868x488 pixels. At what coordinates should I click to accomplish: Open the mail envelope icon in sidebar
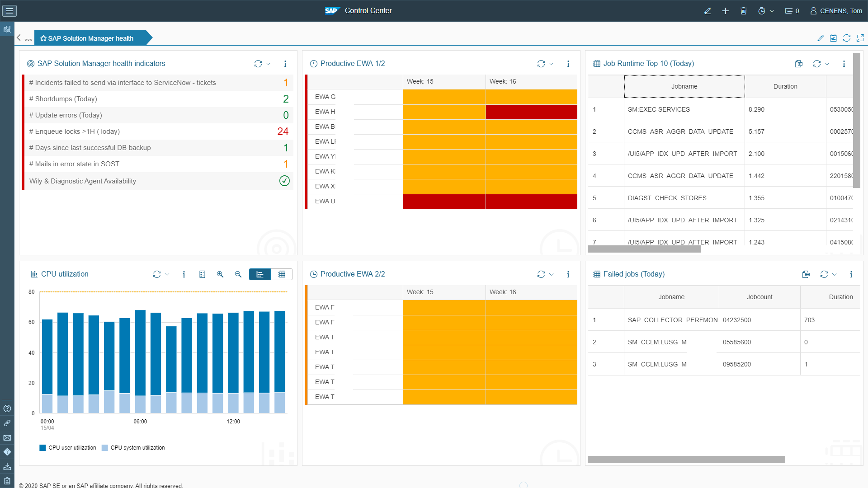(7, 437)
